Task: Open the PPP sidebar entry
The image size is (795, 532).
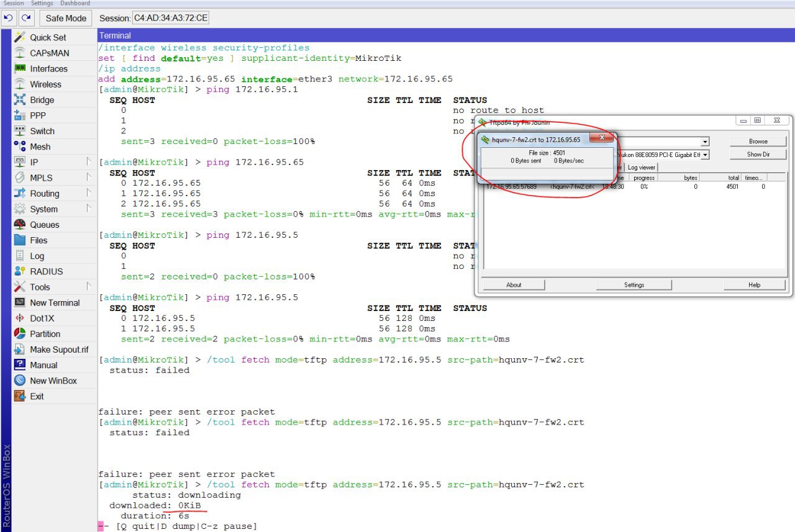Action: click(x=55, y=115)
